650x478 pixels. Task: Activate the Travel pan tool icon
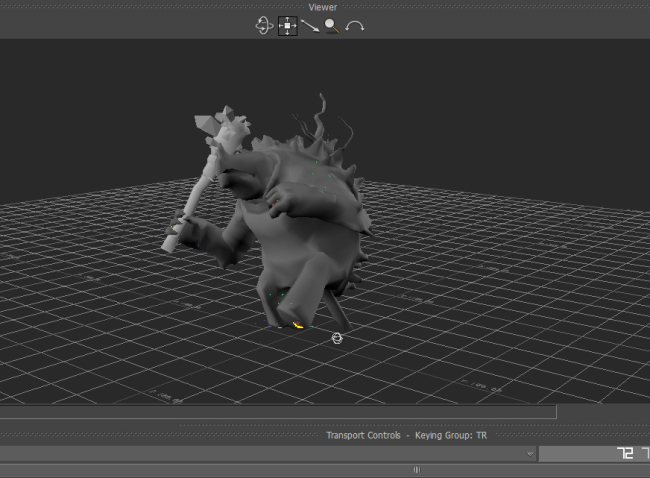coord(288,26)
